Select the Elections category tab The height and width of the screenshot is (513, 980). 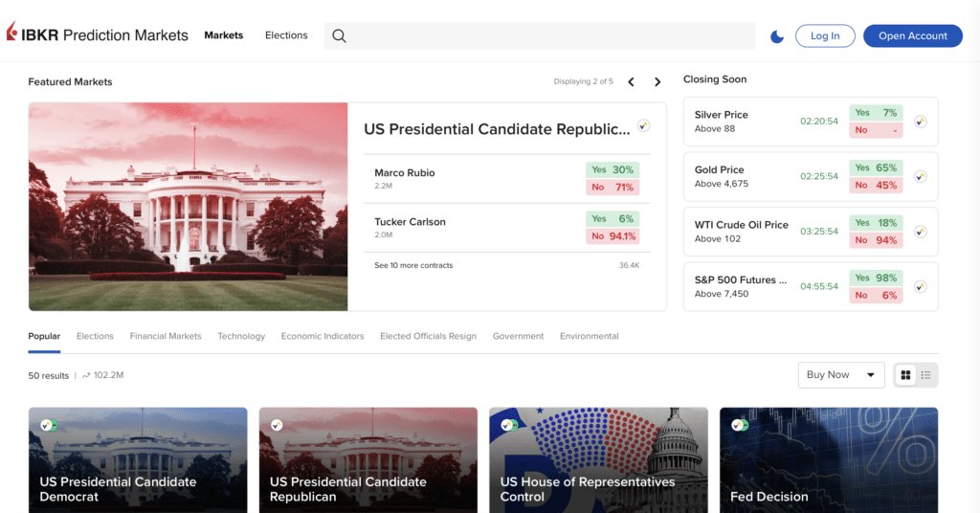pos(95,336)
